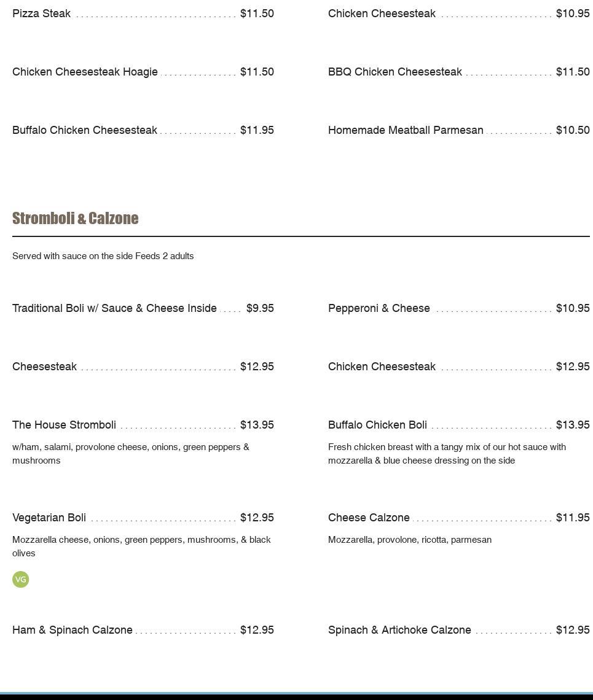Click the $9.95 Traditional Boli price
Image resolution: width=593 pixels, height=700 pixels.
(260, 308)
